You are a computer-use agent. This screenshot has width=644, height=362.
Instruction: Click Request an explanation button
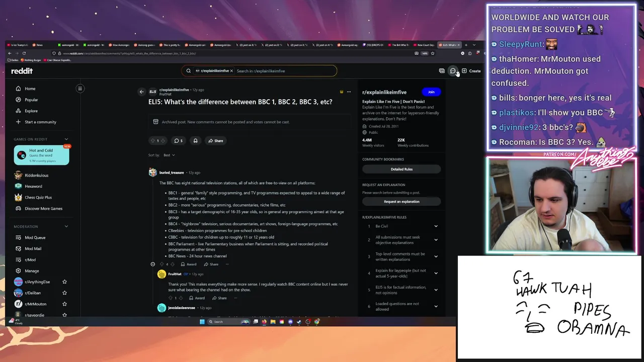click(x=401, y=202)
